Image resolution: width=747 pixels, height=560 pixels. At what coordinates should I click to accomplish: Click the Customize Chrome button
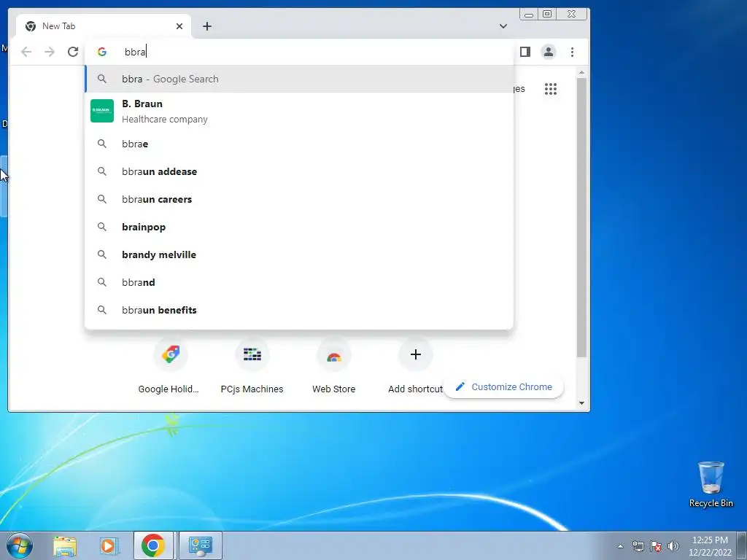tap(504, 387)
